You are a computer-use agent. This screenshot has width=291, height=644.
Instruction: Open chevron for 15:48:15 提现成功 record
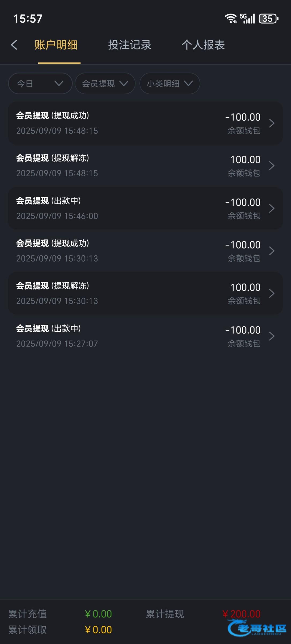(x=272, y=123)
